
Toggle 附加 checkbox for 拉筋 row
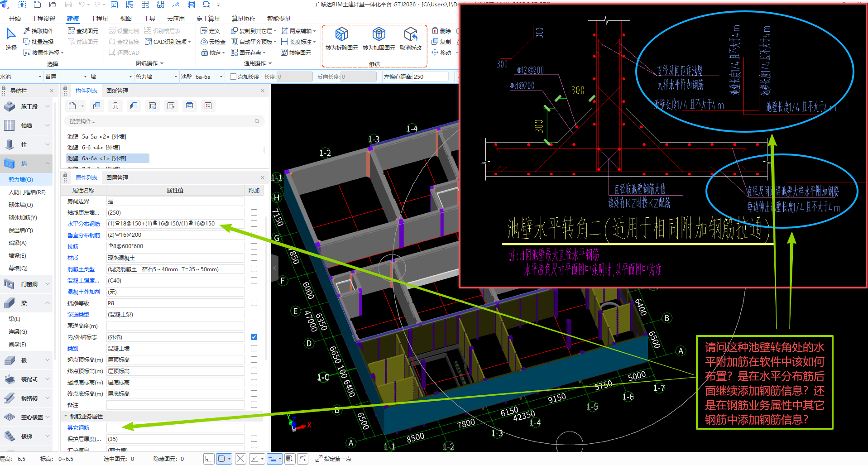pyautogui.click(x=254, y=246)
